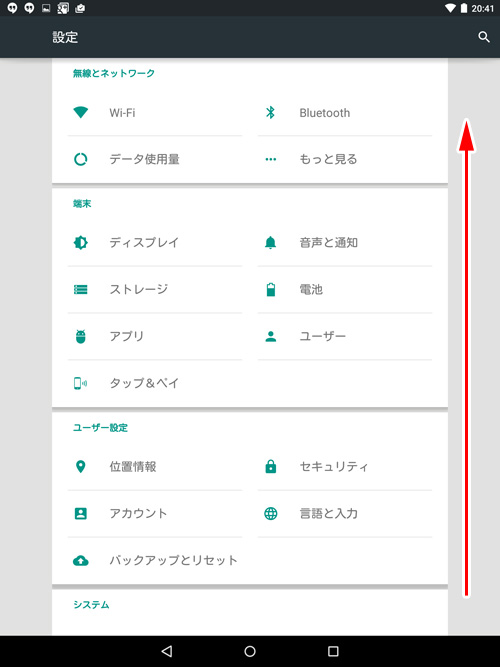This screenshot has height=667, width=500.
Task: Tap the bell icon for 音声と通知
Action: click(271, 242)
